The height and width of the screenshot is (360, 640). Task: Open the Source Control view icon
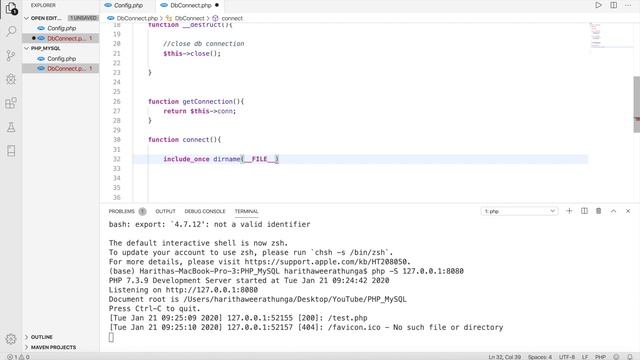coord(11,56)
